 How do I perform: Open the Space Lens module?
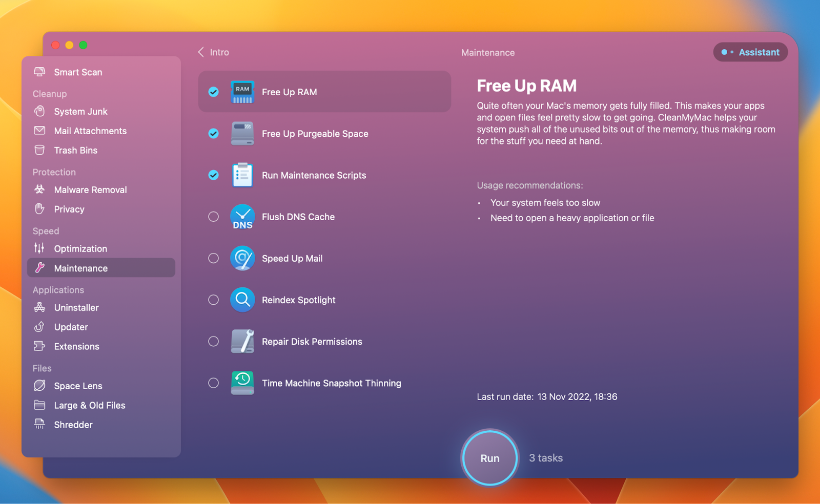(x=78, y=386)
